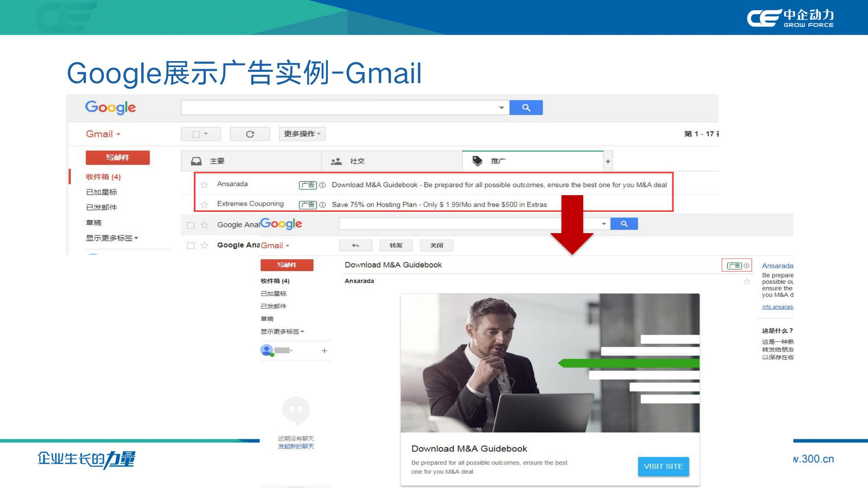The image size is (868, 488).
Task: Open 已发邮件 in lower window sidebar
Action: pyautogui.click(x=273, y=306)
